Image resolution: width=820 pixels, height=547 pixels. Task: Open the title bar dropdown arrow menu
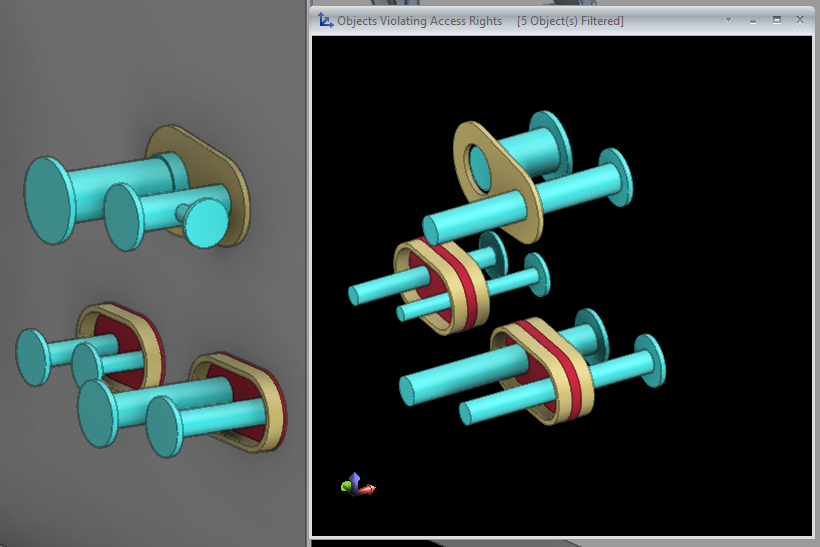728,20
